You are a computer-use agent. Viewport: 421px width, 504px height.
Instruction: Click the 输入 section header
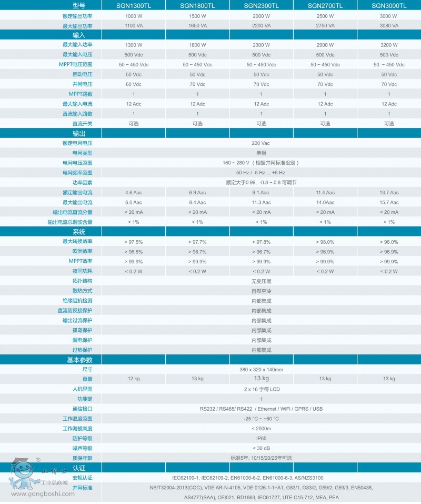click(79, 35)
